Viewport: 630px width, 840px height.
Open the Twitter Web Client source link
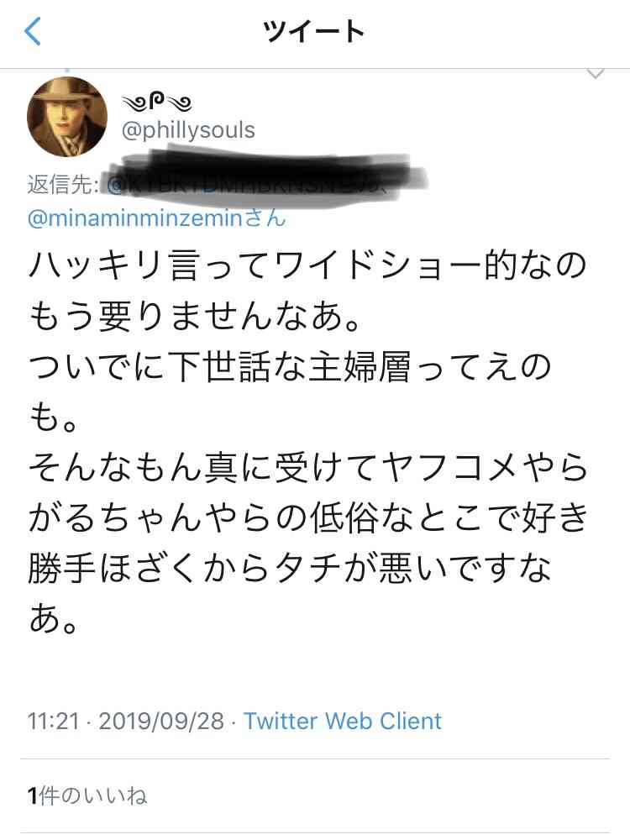pyautogui.click(x=343, y=721)
